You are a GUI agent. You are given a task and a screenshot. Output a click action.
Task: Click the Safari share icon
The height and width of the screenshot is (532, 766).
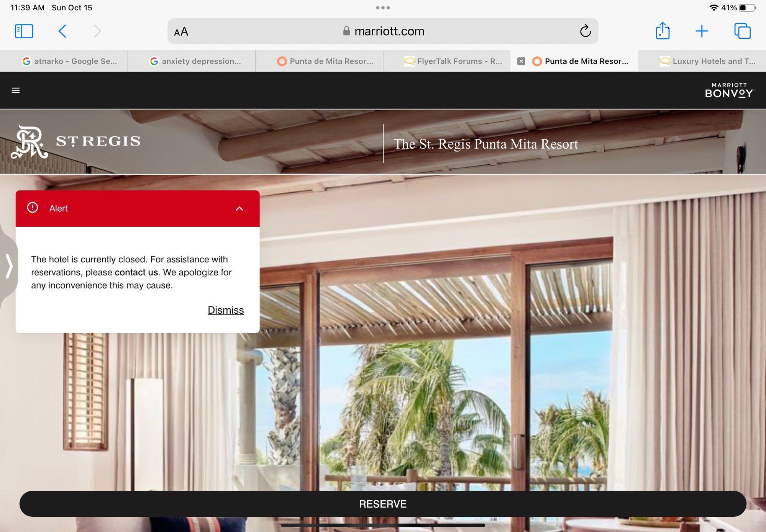pos(663,30)
